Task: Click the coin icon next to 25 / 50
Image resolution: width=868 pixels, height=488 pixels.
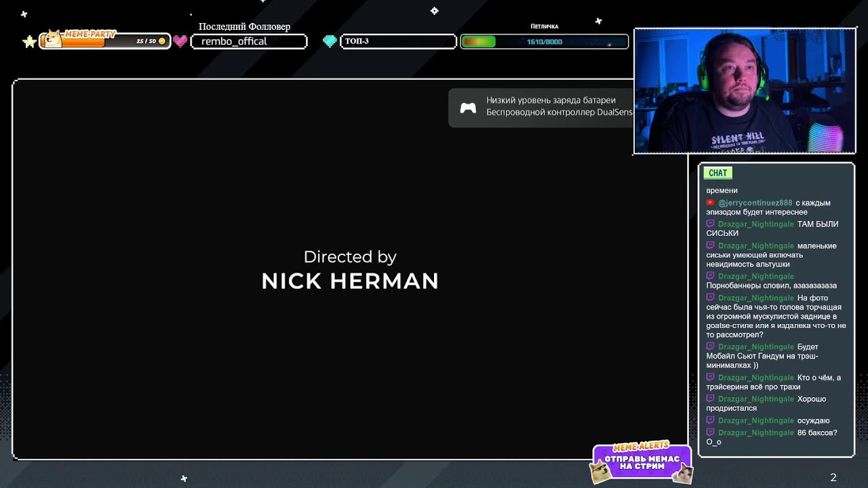Action: (161, 41)
